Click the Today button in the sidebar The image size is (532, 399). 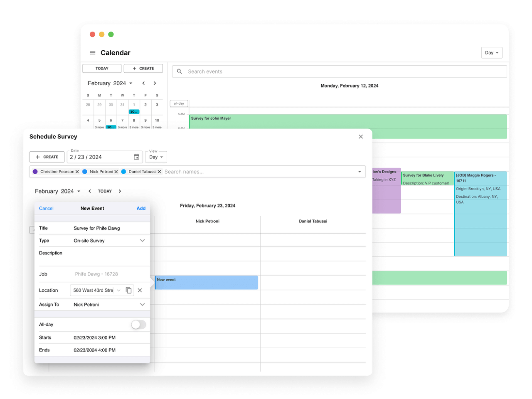click(101, 68)
